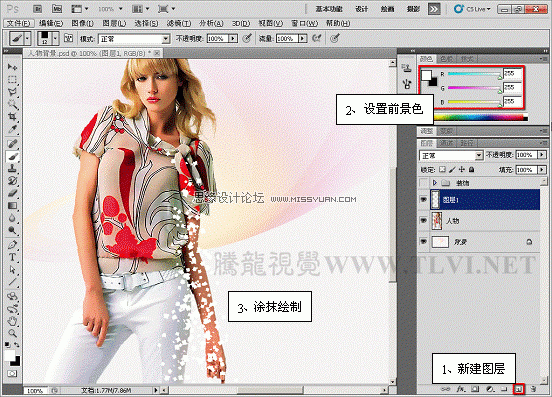Launch Adobe Bridge from application bar
552x397 pixels.
coord(37,9)
